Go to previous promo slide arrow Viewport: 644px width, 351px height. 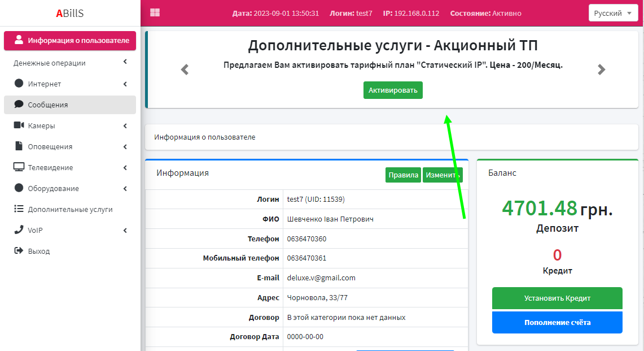pyautogui.click(x=185, y=70)
